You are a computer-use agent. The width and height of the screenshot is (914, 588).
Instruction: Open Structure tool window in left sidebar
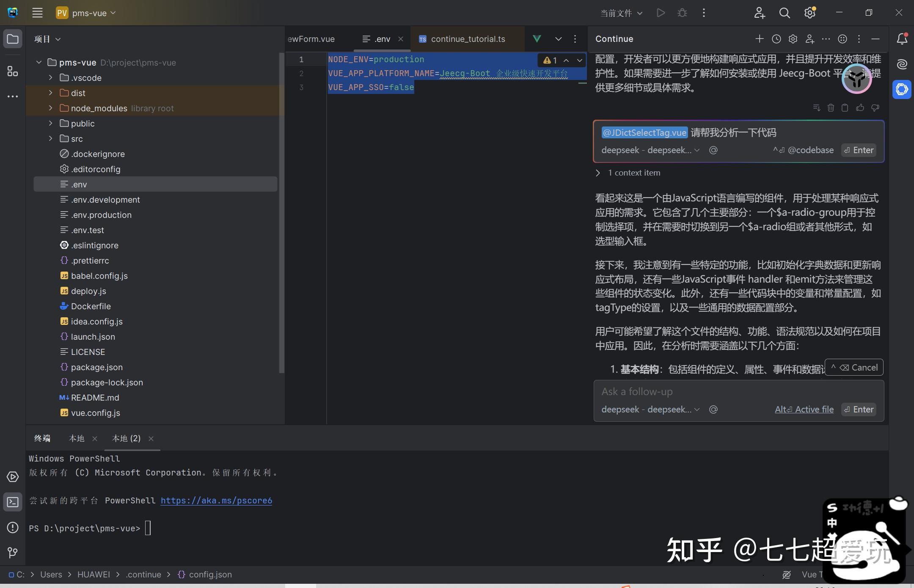pyautogui.click(x=13, y=71)
